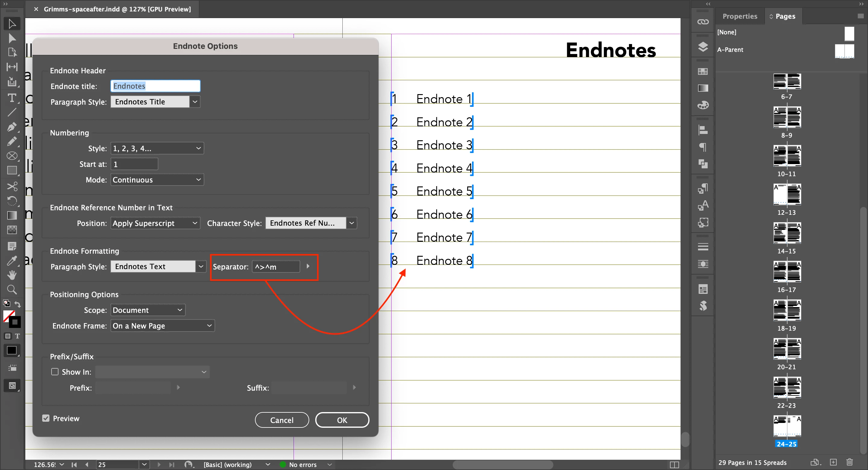868x470 pixels.
Task: Switch to the Properties tab
Action: [740, 16]
